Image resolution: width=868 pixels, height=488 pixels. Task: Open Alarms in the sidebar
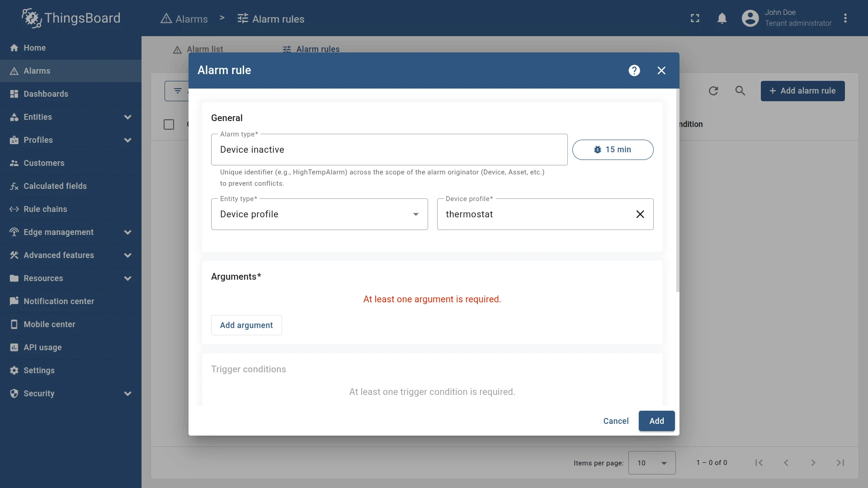pos(71,71)
